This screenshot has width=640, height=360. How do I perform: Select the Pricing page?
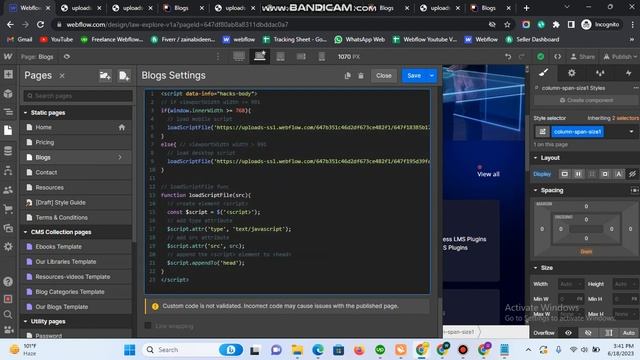pos(77,142)
